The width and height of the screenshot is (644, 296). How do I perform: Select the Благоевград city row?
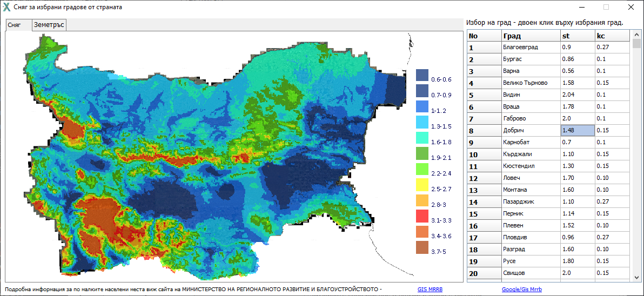point(530,48)
